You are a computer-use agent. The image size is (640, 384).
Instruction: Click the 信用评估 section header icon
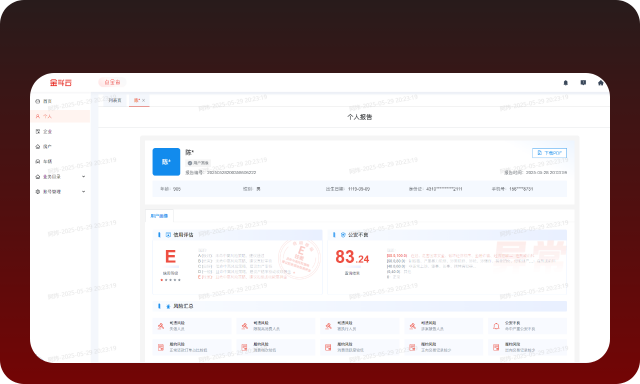[168, 235]
